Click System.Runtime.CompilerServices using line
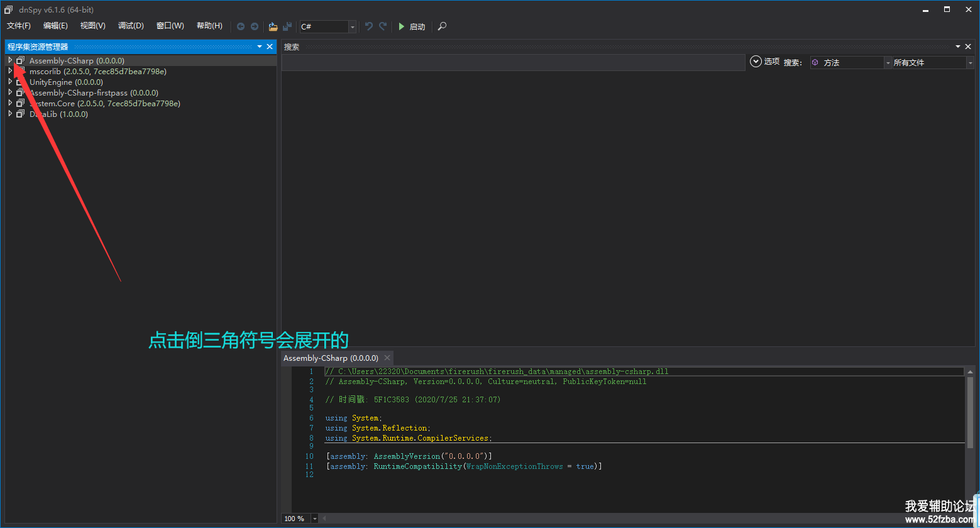Screen dimensions: 980x528 [x=409, y=438]
